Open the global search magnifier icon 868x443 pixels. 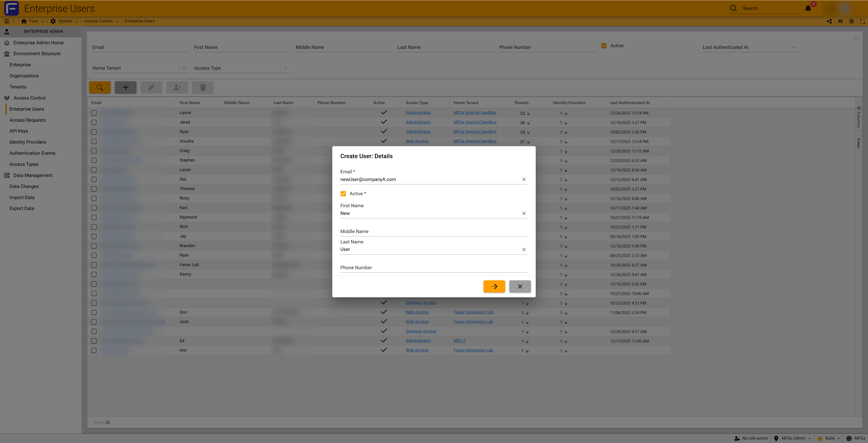pyautogui.click(x=733, y=8)
